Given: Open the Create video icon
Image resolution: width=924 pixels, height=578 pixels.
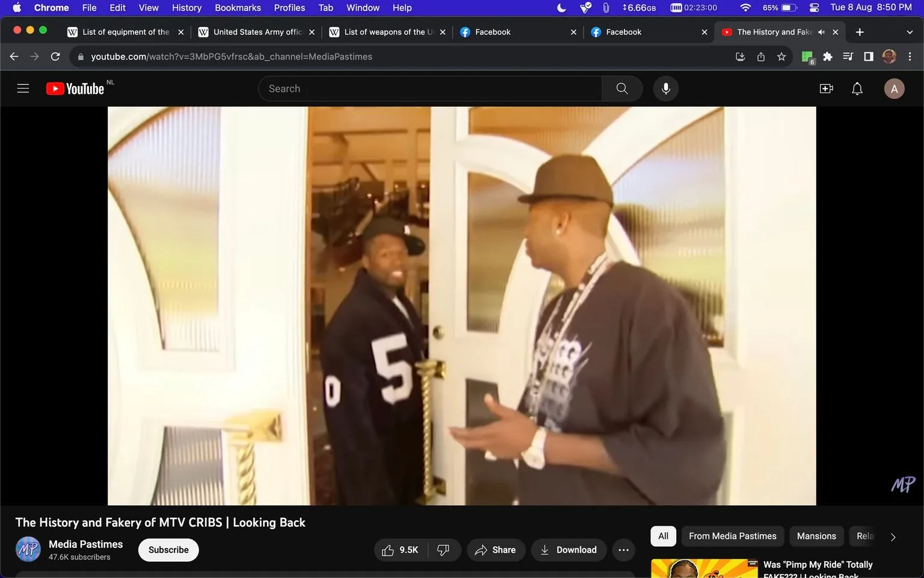Looking at the screenshot, I should tap(826, 88).
